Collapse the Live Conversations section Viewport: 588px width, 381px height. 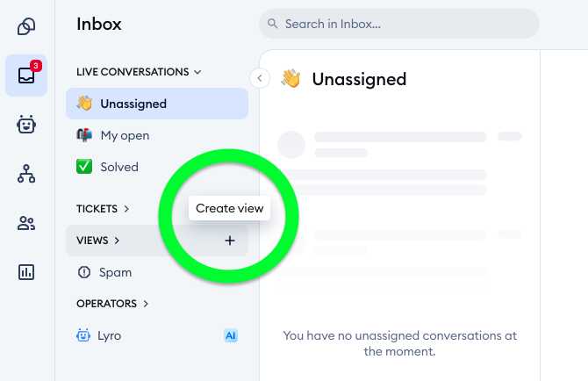[139, 72]
